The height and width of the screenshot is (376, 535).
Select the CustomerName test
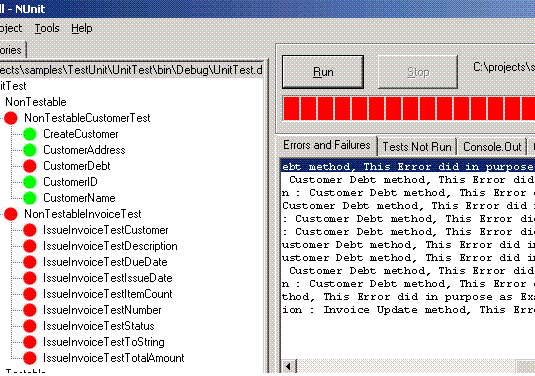point(79,198)
